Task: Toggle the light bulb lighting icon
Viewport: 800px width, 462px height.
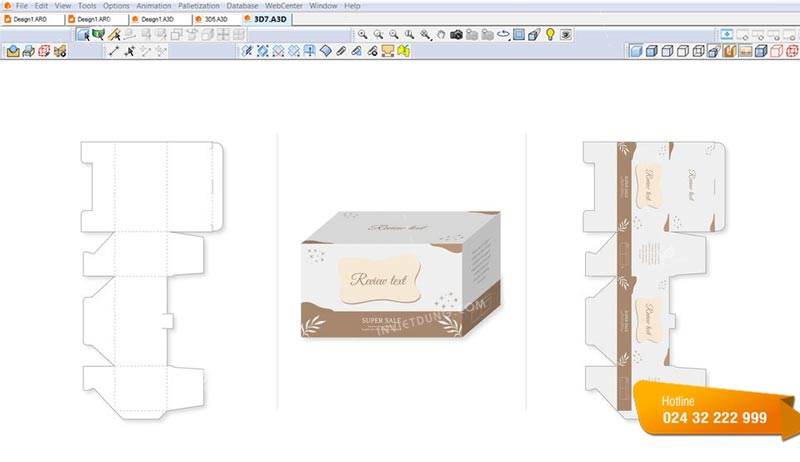Action: coord(550,35)
